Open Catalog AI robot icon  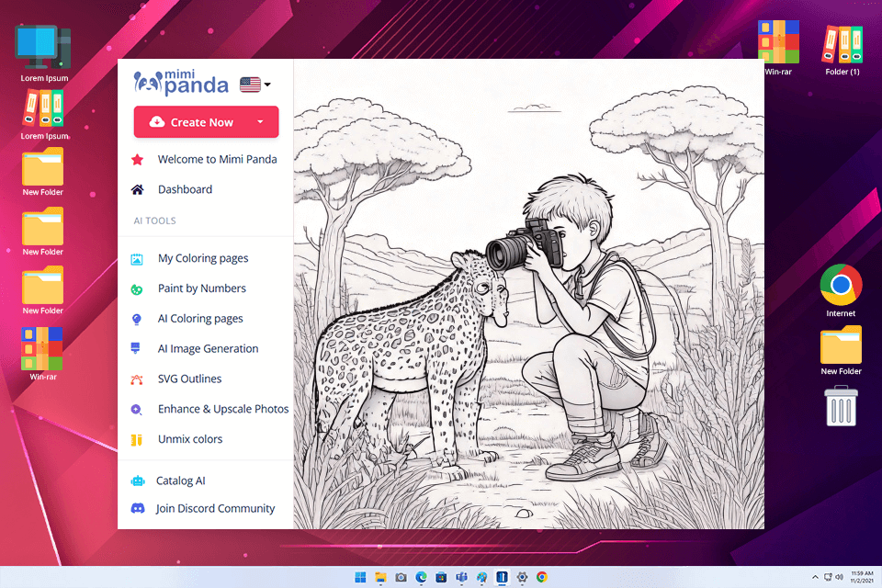[x=138, y=481]
